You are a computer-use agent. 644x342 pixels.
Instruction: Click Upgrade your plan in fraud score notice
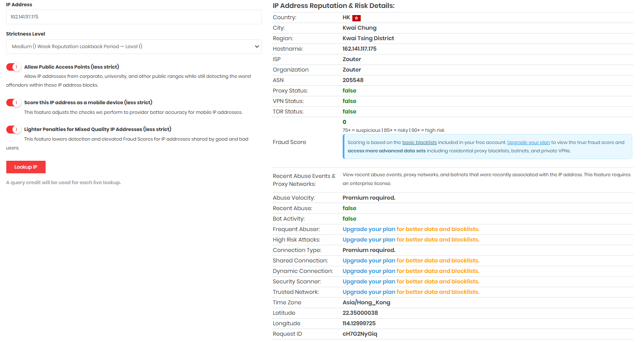pos(528,143)
